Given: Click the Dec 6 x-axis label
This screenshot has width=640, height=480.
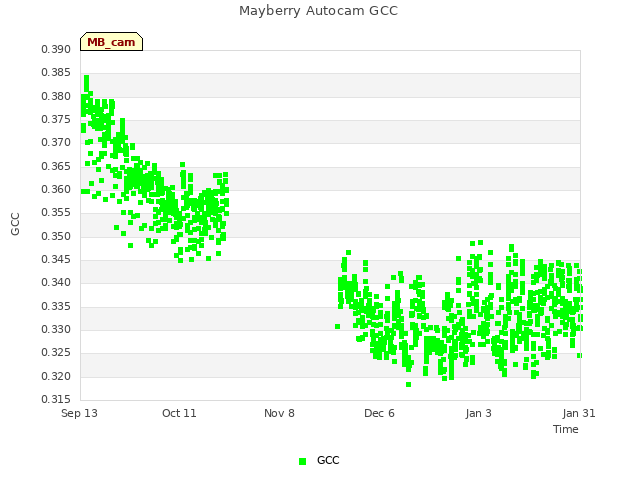Looking at the screenshot, I should [379, 413].
